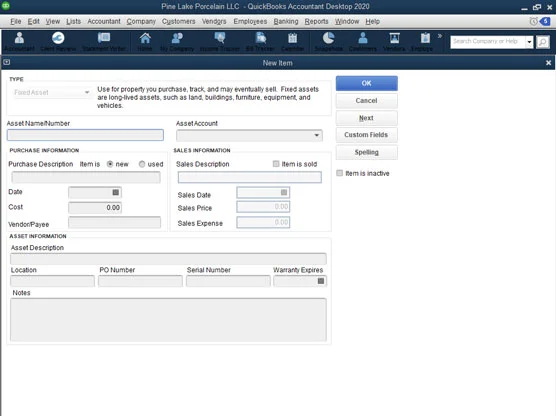This screenshot has height=416, width=556.
Task: Open Warranty Expires calendar picker
Action: tap(321, 281)
